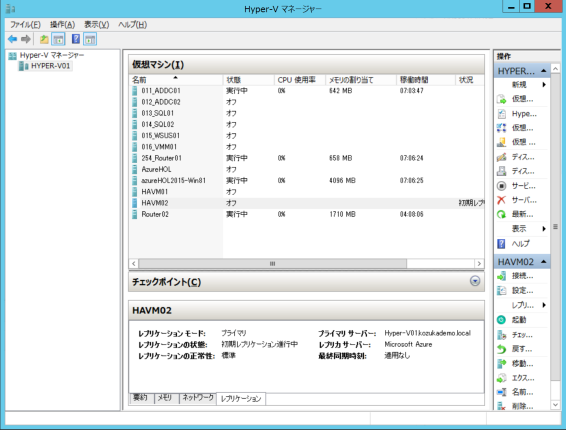Viewport: 567px width, 431px height.
Task: Sort by the CPU 使用率 column header
Action: tap(300, 80)
